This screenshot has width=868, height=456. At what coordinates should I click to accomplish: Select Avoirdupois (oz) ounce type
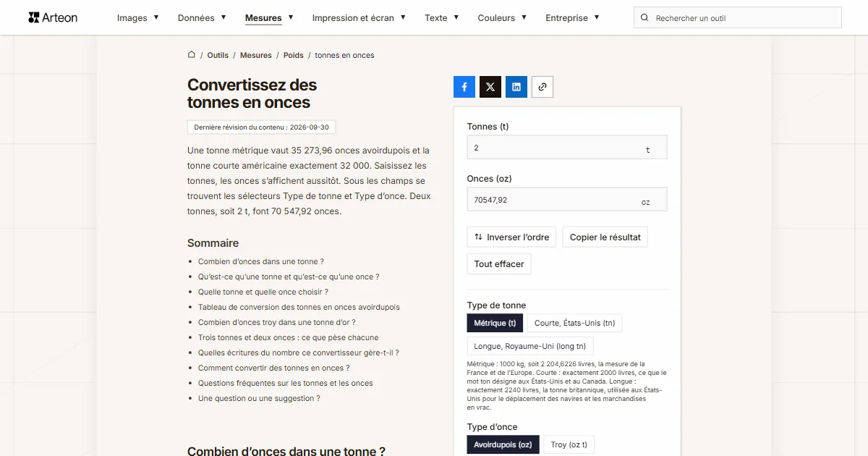tap(503, 444)
